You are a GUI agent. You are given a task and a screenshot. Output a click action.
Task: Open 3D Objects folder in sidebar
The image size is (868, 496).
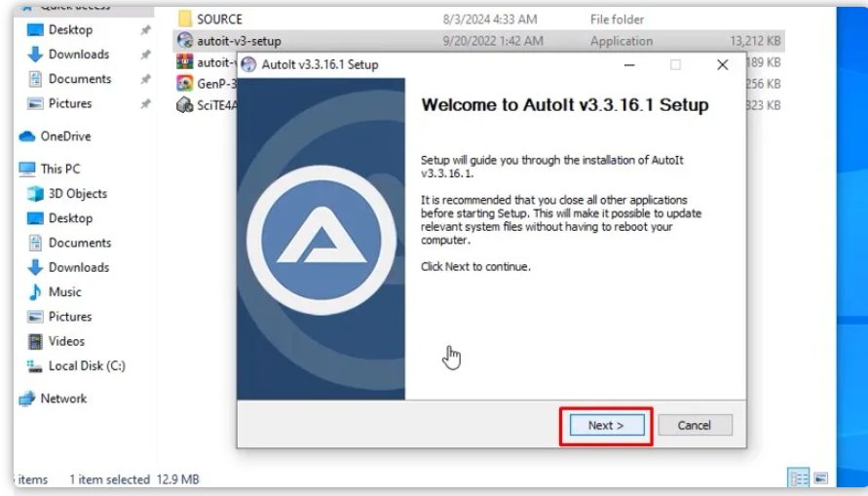78,194
